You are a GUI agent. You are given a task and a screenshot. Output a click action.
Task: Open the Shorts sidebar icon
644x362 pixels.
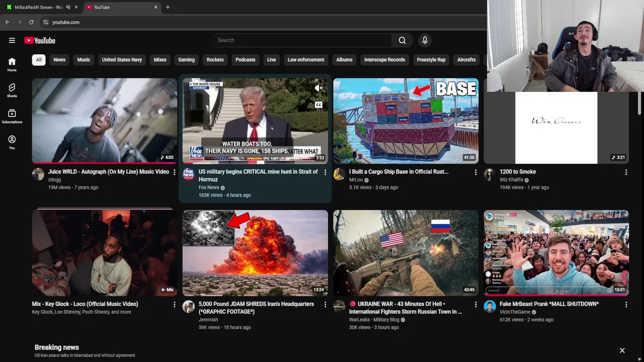pos(12,90)
